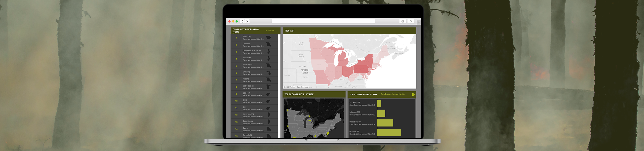Click Michigan state shape beside Grayling
644x151 pixels.
[x=268, y=73]
